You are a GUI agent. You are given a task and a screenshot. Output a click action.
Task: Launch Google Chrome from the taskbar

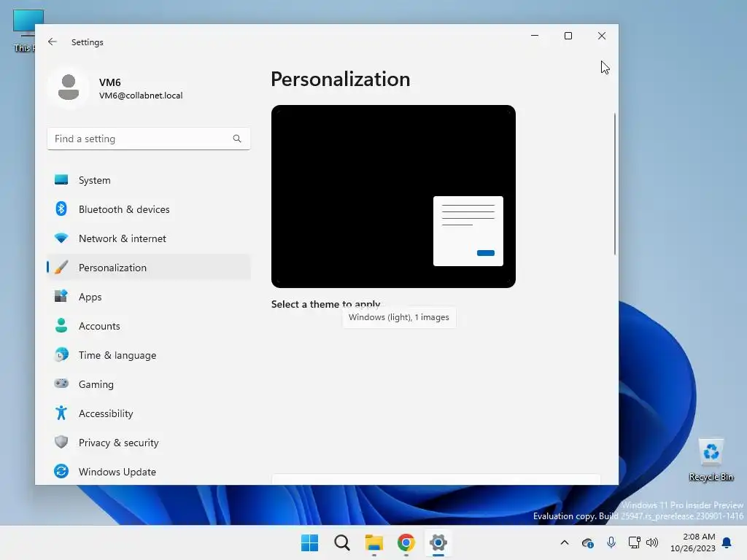pyautogui.click(x=406, y=542)
